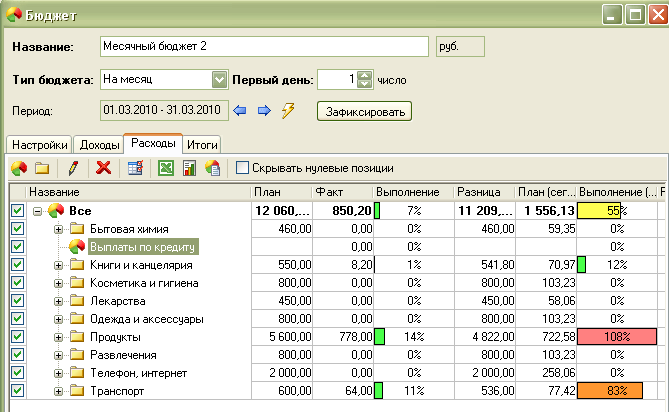Screen dimensions: 669x412
Task: Click the Все root pie chart icon
Action: point(56,210)
